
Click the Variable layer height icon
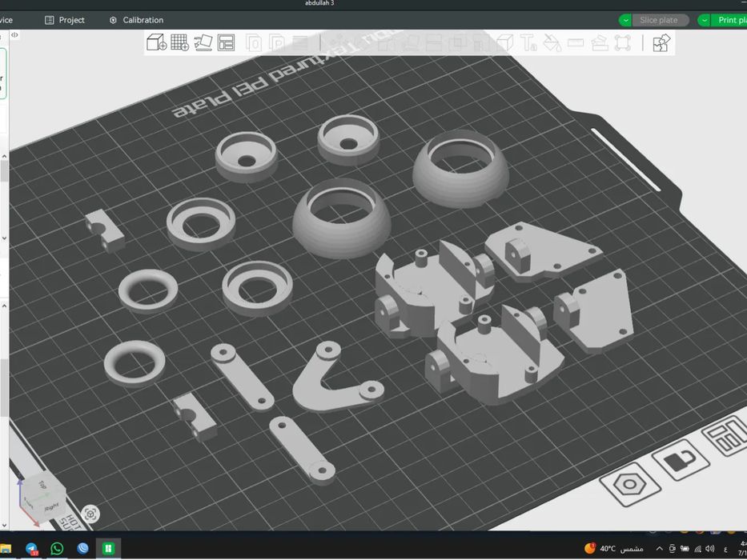pyautogui.click(x=300, y=43)
